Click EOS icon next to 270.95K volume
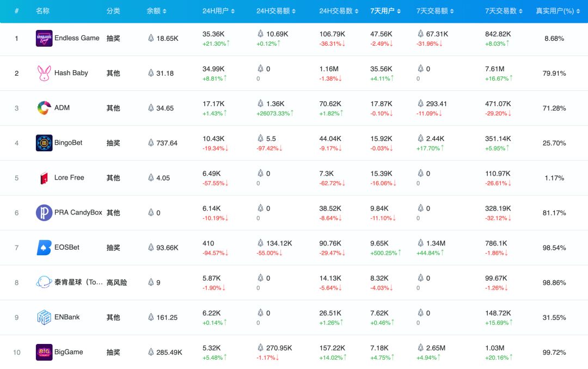The width and height of the screenshot is (588, 369). tap(261, 347)
